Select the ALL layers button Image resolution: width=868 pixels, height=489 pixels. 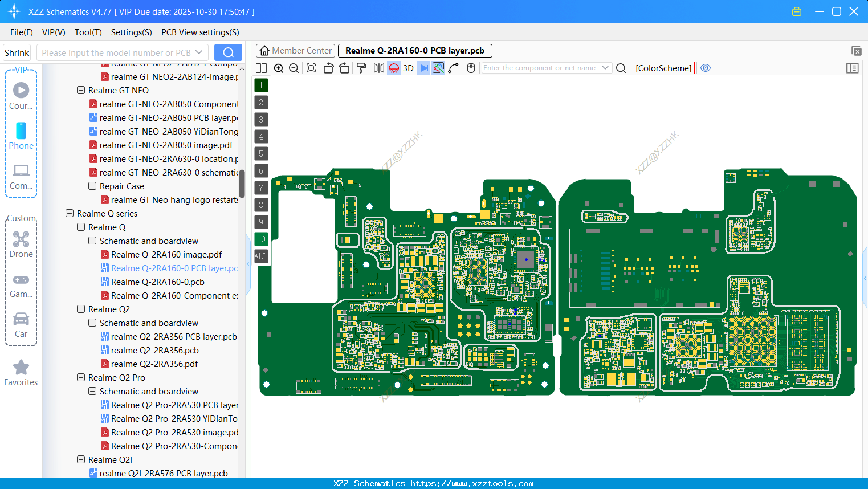tap(260, 256)
